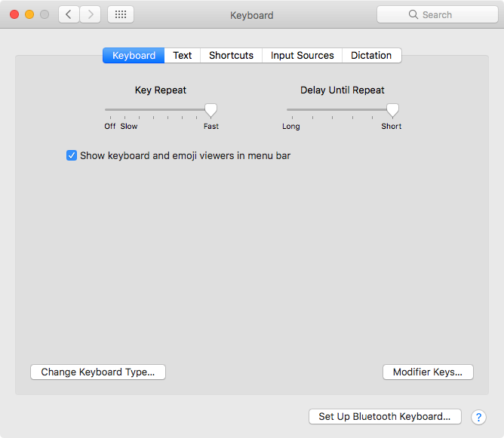Click the Change Keyboard Type button
Screen dimensions: 504x438
pos(97,372)
